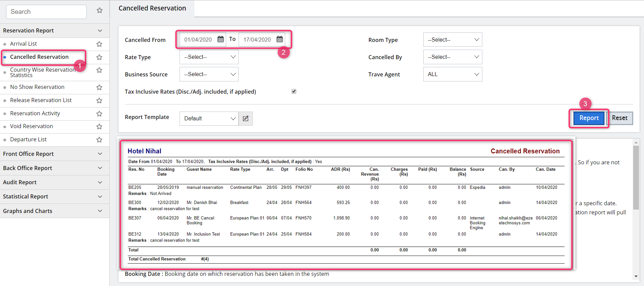The height and width of the screenshot is (286, 644).
Task: Star the Cancelled Reservation report
Action: click(x=99, y=57)
